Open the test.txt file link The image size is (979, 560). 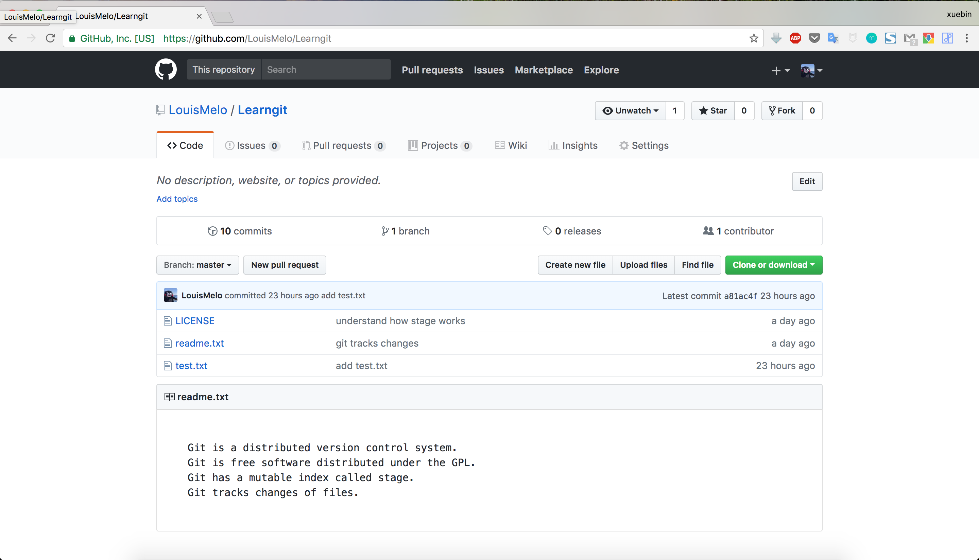(191, 365)
